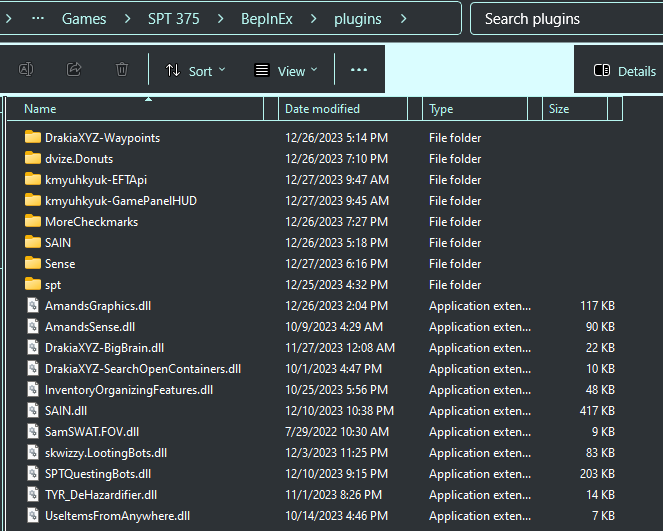Expand chevron after plugins breadcrumb
The image size is (663, 531).
tap(403, 19)
